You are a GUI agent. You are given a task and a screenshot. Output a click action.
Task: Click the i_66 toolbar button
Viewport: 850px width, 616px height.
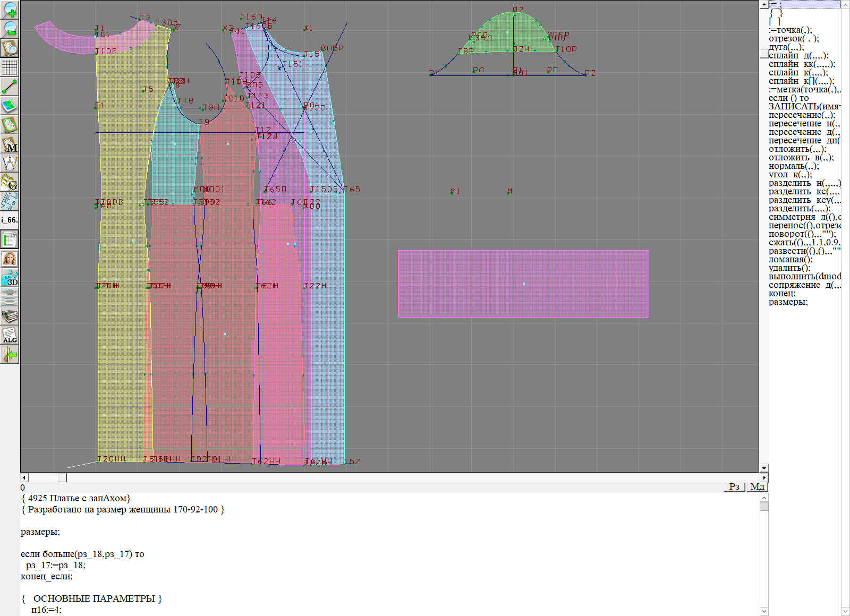coord(10,220)
